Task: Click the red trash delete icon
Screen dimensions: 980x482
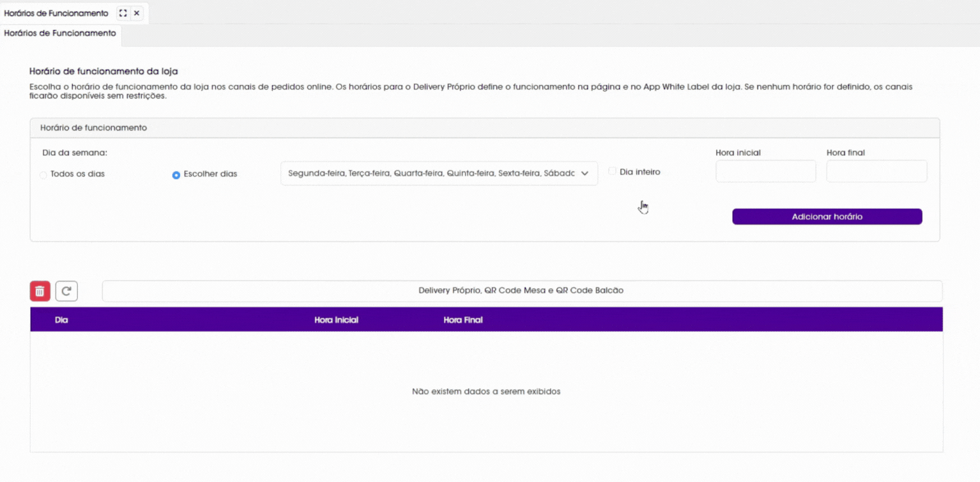Action: click(x=40, y=292)
